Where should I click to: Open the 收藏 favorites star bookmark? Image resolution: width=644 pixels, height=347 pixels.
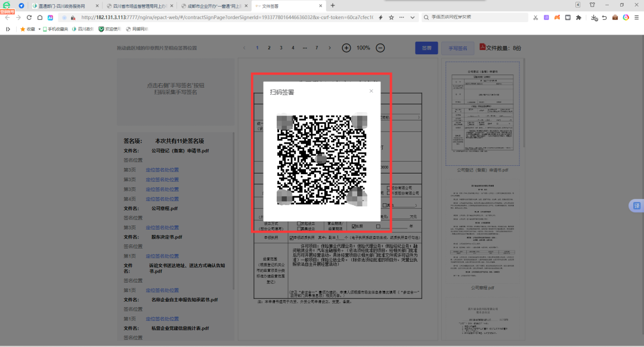(x=28, y=29)
